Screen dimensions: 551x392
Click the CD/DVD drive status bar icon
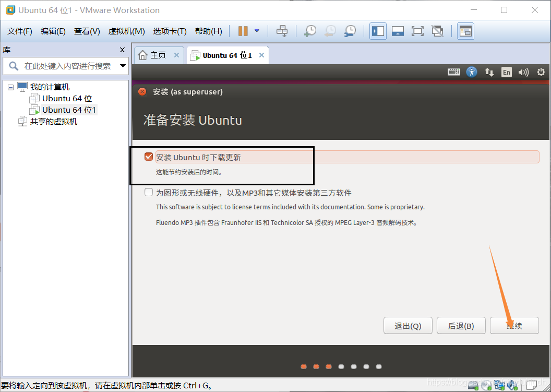click(x=486, y=386)
